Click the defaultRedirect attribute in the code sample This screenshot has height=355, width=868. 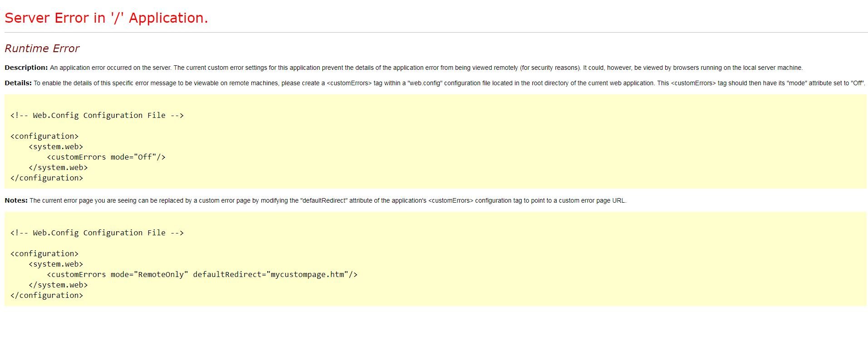coord(229,275)
